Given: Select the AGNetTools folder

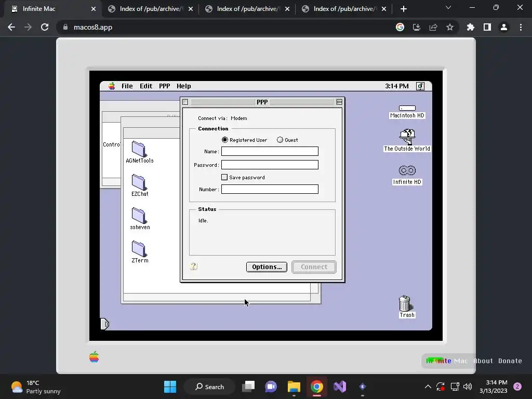Looking at the screenshot, I should click(x=139, y=152).
